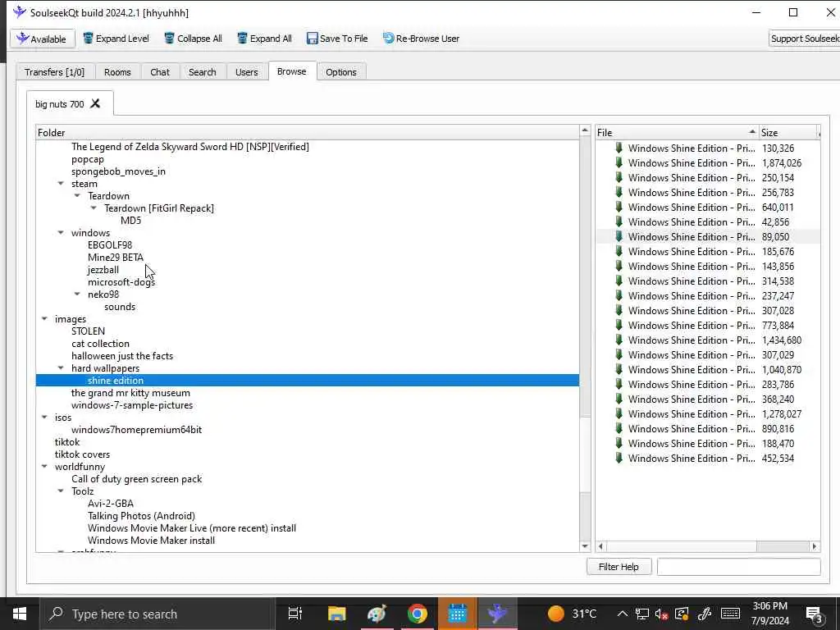Open the notification center icon

point(815,614)
